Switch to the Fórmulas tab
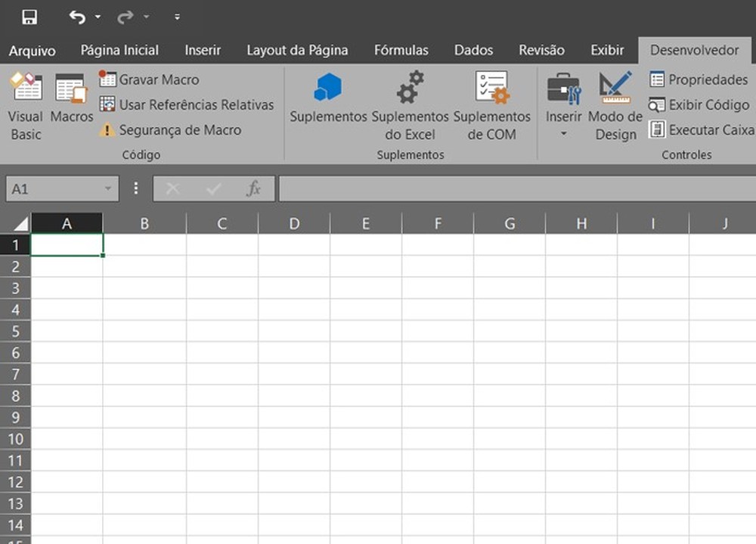The height and width of the screenshot is (544, 756). click(x=401, y=50)
